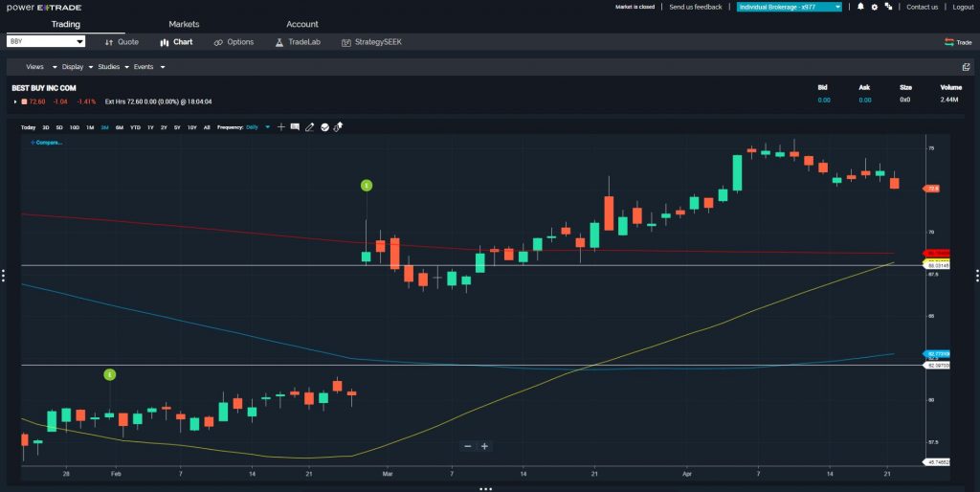The height and width of the screenshot is (492, 980).
Task: Click Send us feedback link
Action: pos(696,7)
